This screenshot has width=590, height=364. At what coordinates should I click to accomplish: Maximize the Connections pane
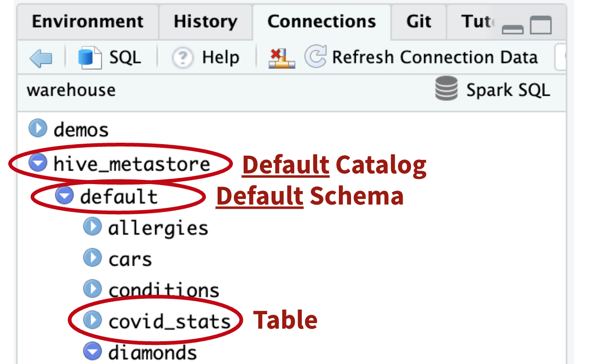tap(541, 26)
